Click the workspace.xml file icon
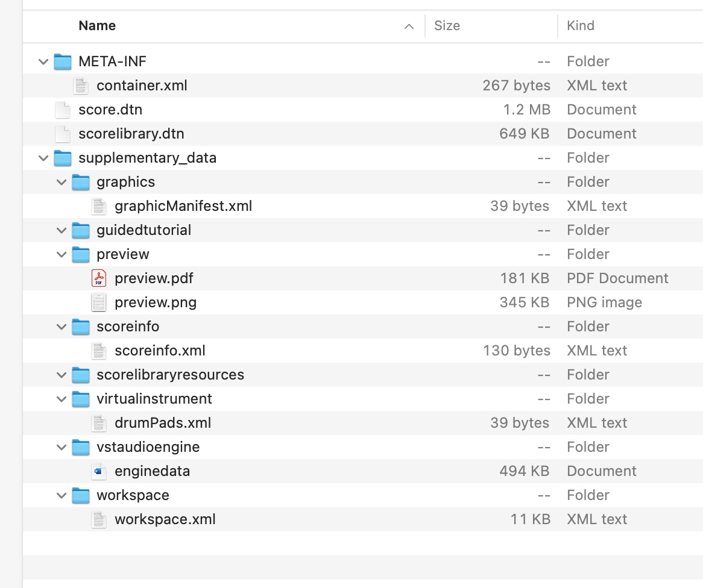The height and width of the screenshot is (588, 703). coord(98,519)
